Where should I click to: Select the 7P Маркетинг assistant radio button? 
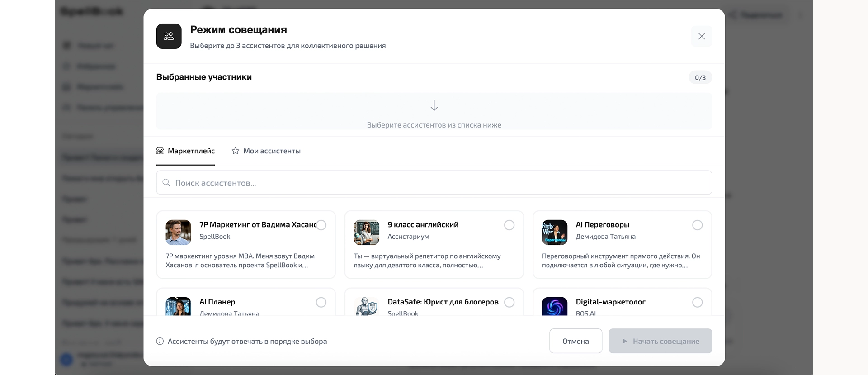pyautogui.click(x=321, y=225)
